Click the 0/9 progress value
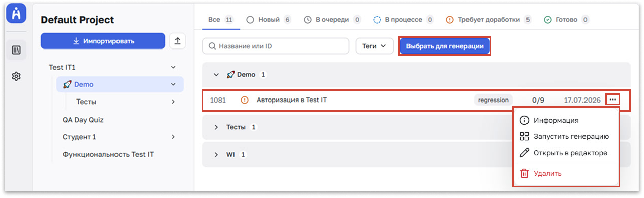The image size is (644, 198). click(538, 100)
